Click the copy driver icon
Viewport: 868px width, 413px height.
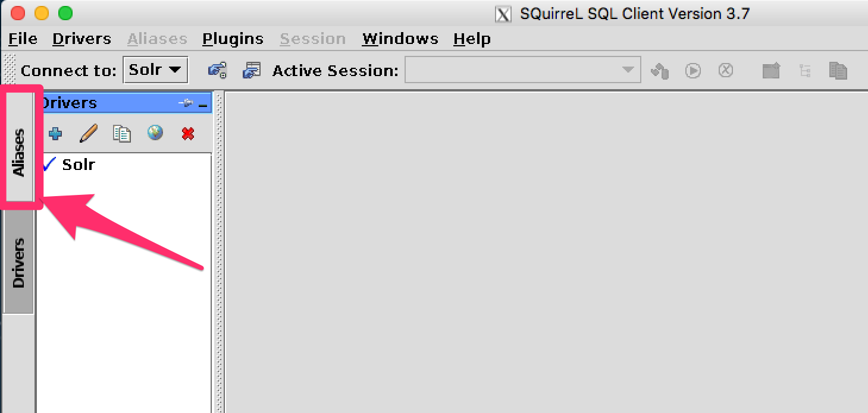point(122,134)
